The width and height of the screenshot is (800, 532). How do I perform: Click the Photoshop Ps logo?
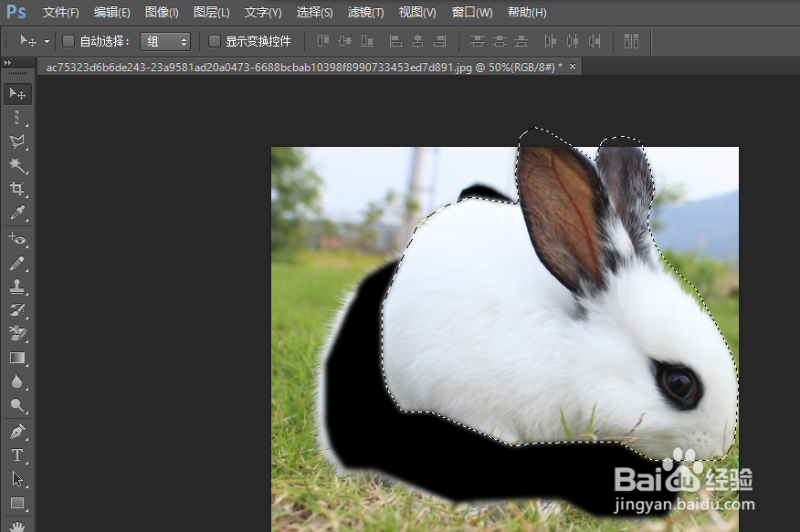click(16, 12)
